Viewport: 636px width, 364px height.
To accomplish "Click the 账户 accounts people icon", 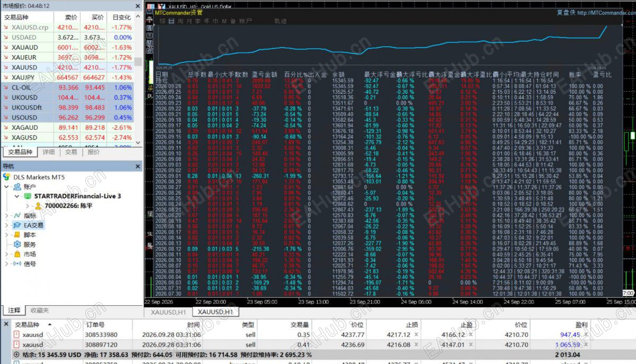I will 17,187.
